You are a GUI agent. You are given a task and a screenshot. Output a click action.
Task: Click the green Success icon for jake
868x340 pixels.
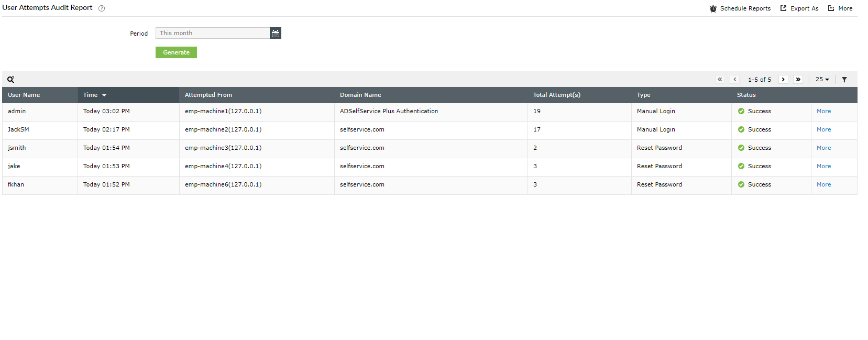pyautogui.click(x=741, y=166)
